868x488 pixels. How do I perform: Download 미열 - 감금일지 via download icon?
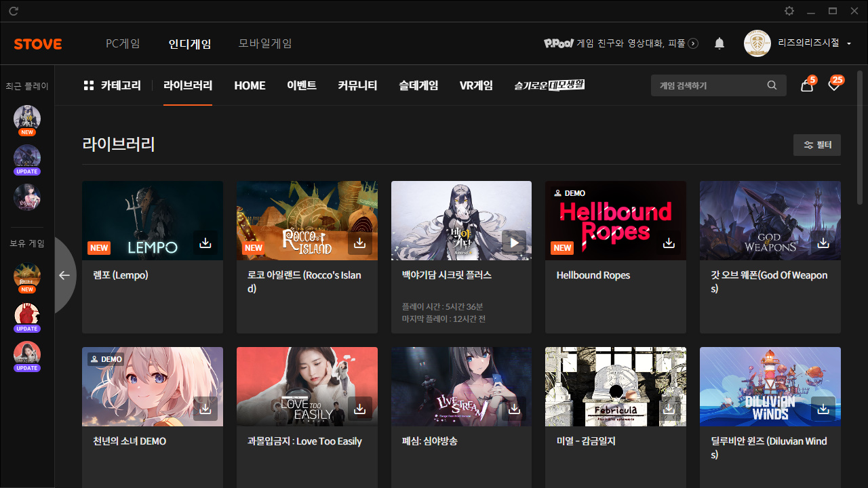pos(669,409)
